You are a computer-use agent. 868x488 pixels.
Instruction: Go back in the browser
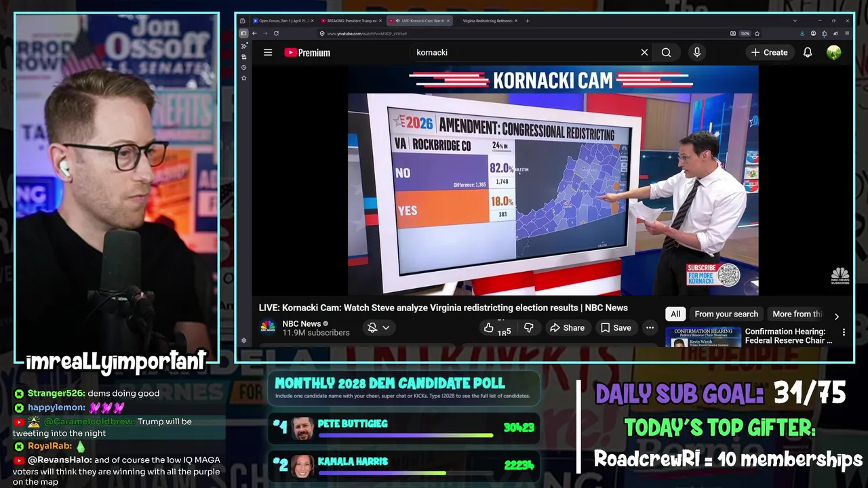coord(254,33)
